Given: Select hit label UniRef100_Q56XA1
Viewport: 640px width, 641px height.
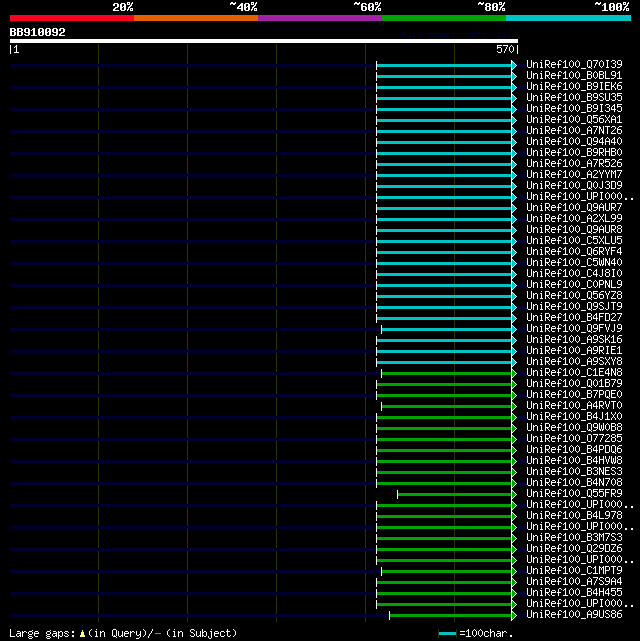Looking at the screenshot, I should 574,119.
